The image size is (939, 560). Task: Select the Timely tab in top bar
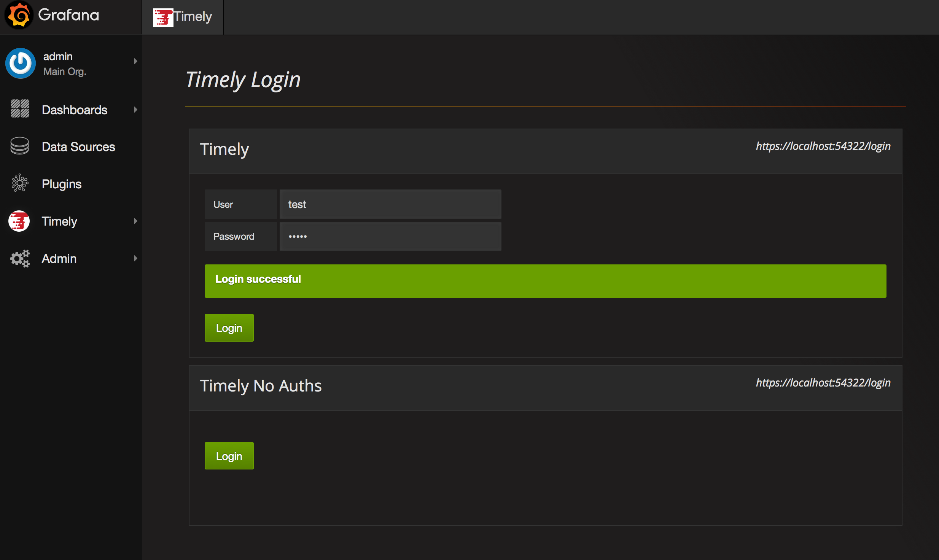tap(183, 17)
